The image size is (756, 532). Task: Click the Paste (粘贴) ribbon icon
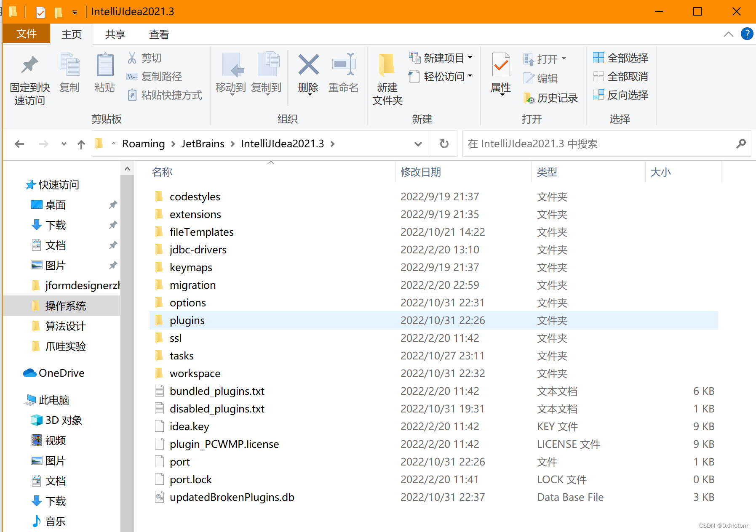[105, 65]
